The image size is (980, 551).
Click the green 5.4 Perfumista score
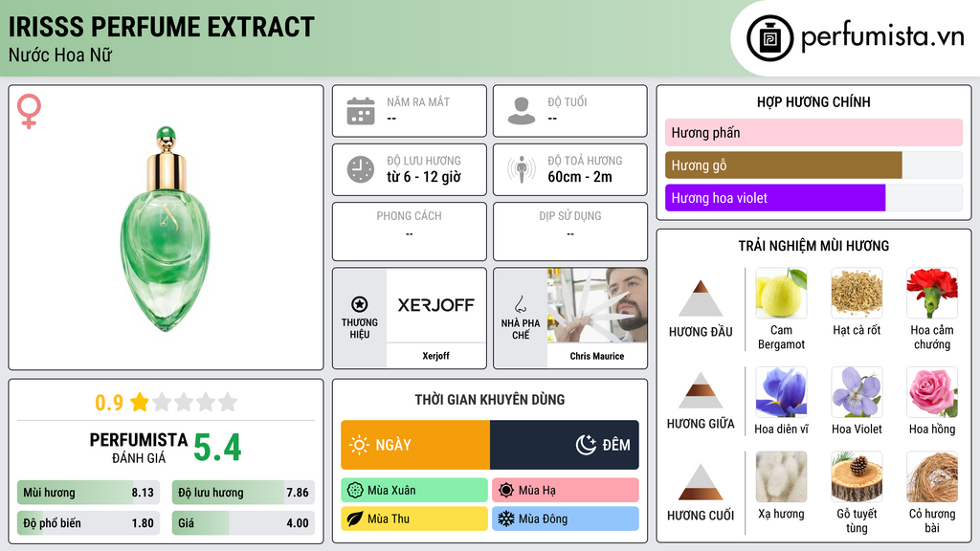[x=217, y=448]
